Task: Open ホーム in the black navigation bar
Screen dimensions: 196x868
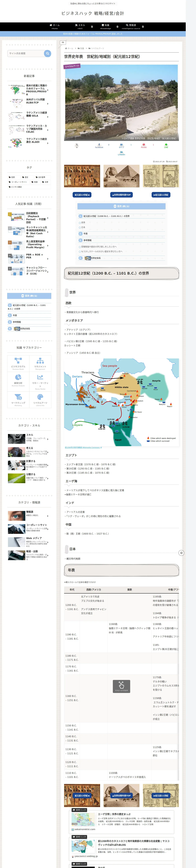Action: tap(55, 27)
